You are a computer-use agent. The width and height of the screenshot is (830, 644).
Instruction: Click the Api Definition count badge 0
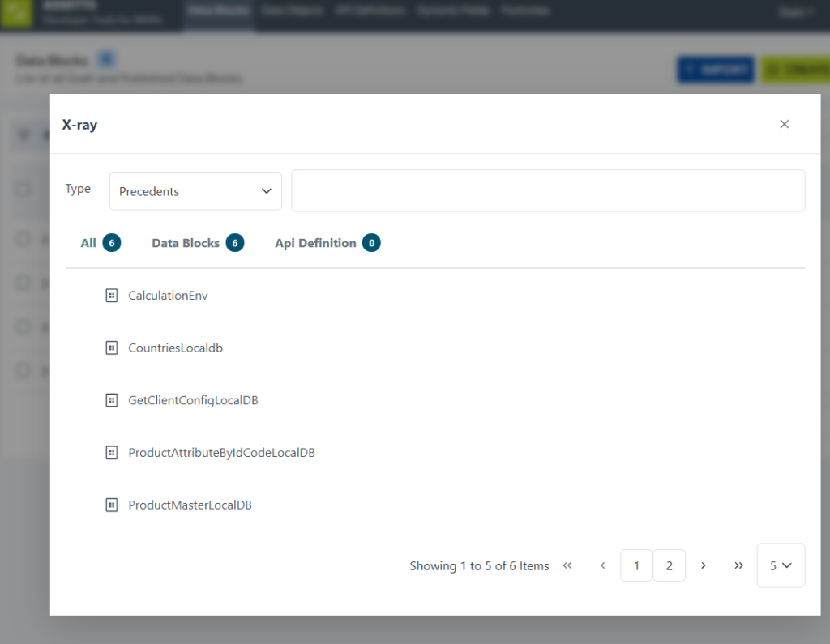pos(371,243)
